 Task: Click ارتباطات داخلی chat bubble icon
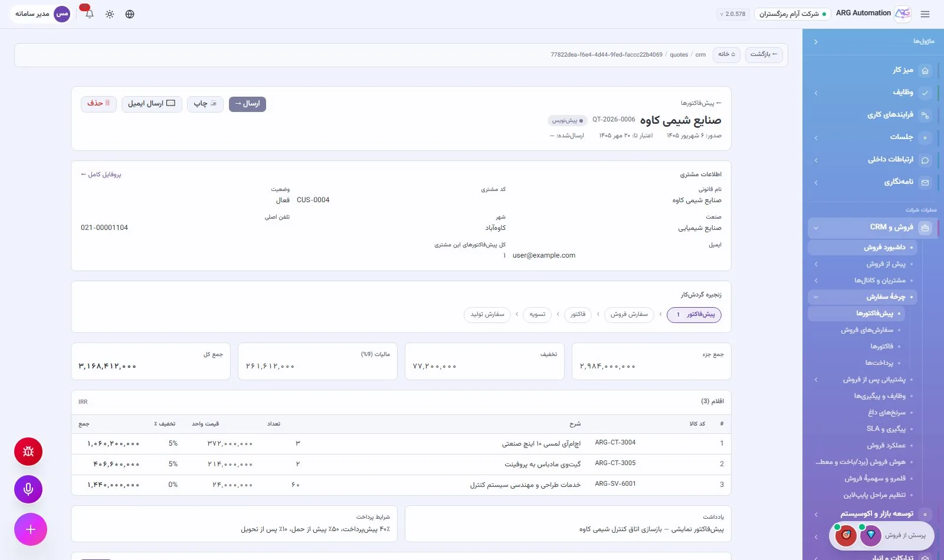[x=925, y=160]
